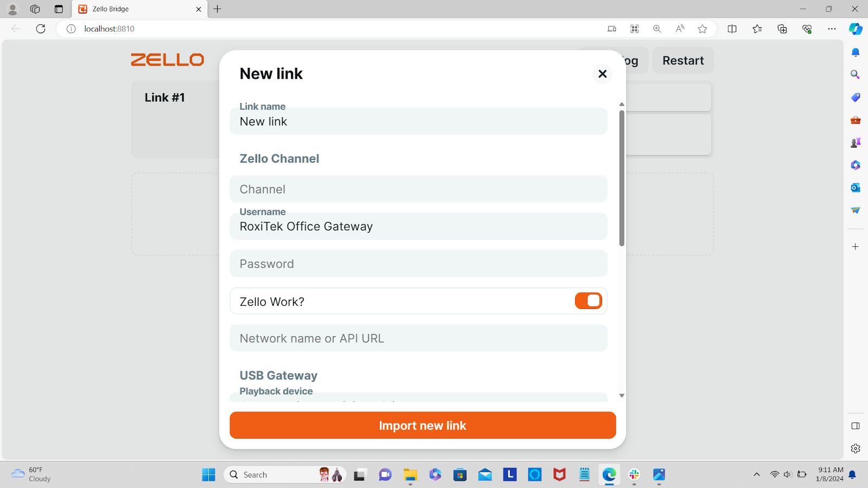This screenshot has height=488, width=868.
Task: Close the New link dialog
Action: [602, 74]
